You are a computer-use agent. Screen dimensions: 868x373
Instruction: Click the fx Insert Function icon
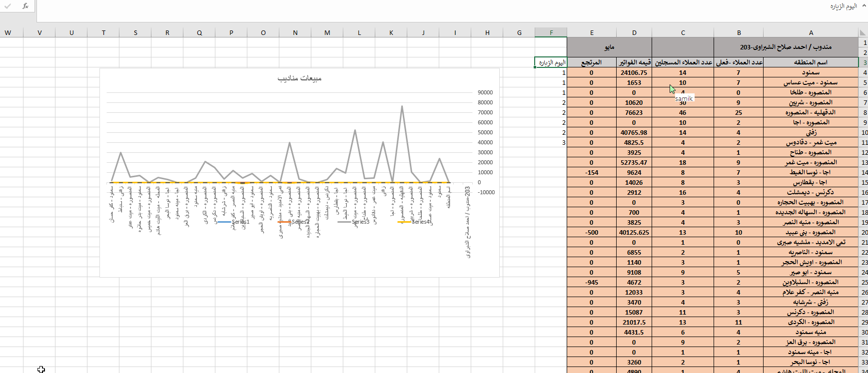pos(25,6)
